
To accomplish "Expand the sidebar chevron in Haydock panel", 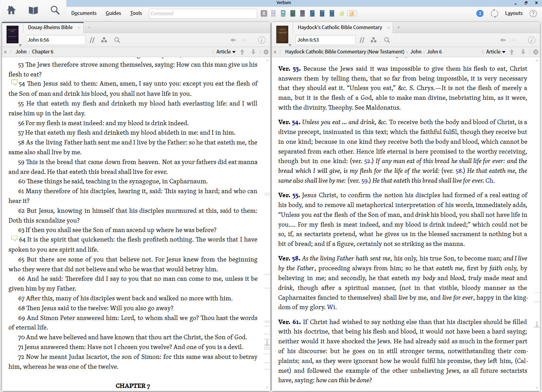I will [275, 52].
